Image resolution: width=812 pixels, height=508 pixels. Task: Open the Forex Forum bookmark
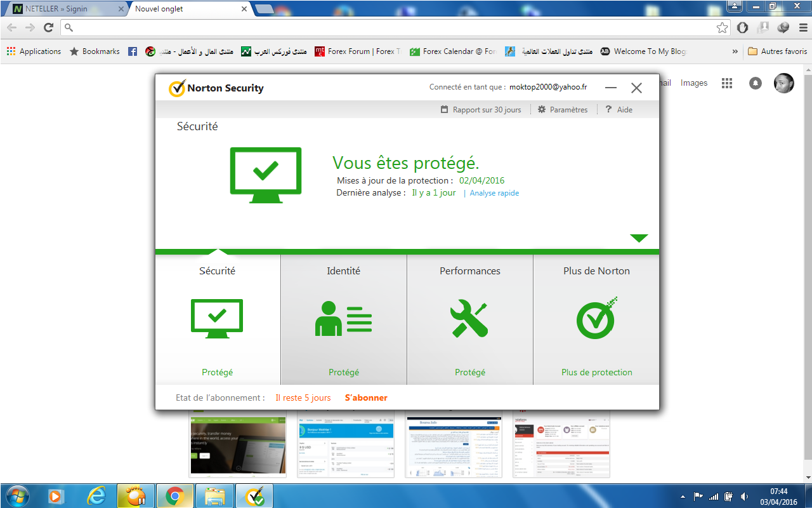point(358,51)
